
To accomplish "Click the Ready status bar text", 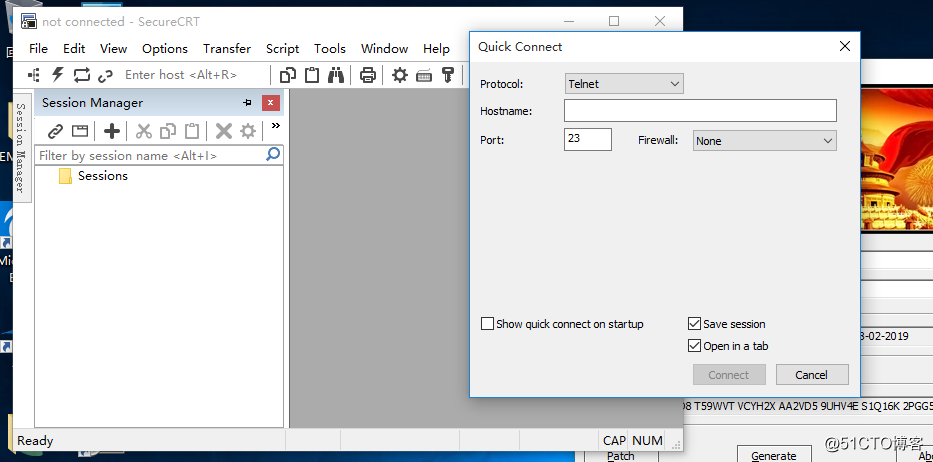I will pos(35,441).
